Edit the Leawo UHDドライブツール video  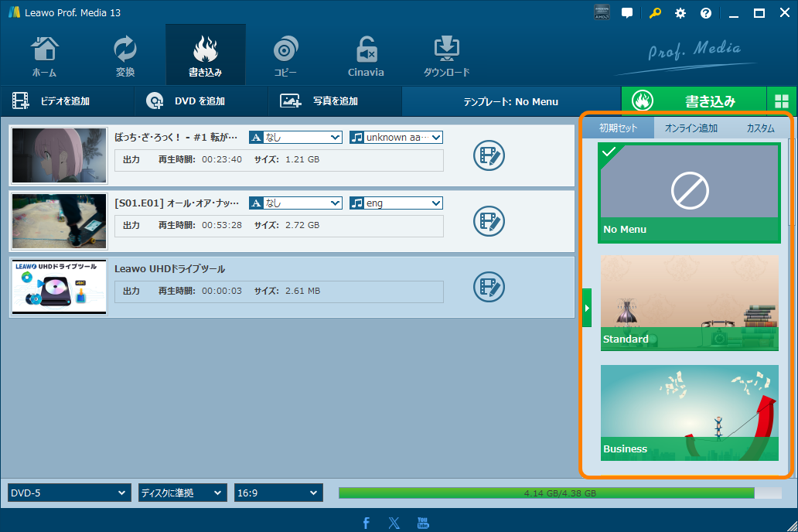pyautogui.click(x=489, y=287)
